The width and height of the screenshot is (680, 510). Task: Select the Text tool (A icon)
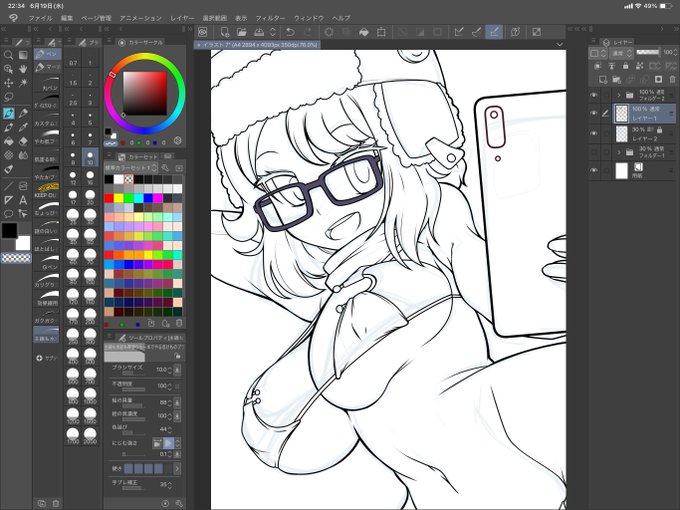[x=23, y=200]
